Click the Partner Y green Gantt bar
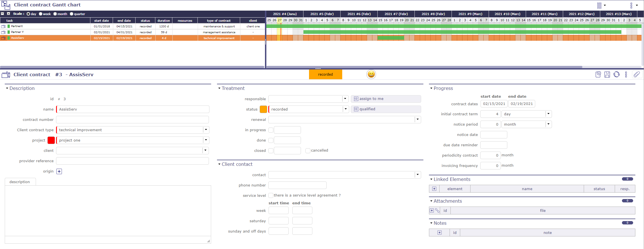Screen dimensions: 644x249 (x=462, y=32)
